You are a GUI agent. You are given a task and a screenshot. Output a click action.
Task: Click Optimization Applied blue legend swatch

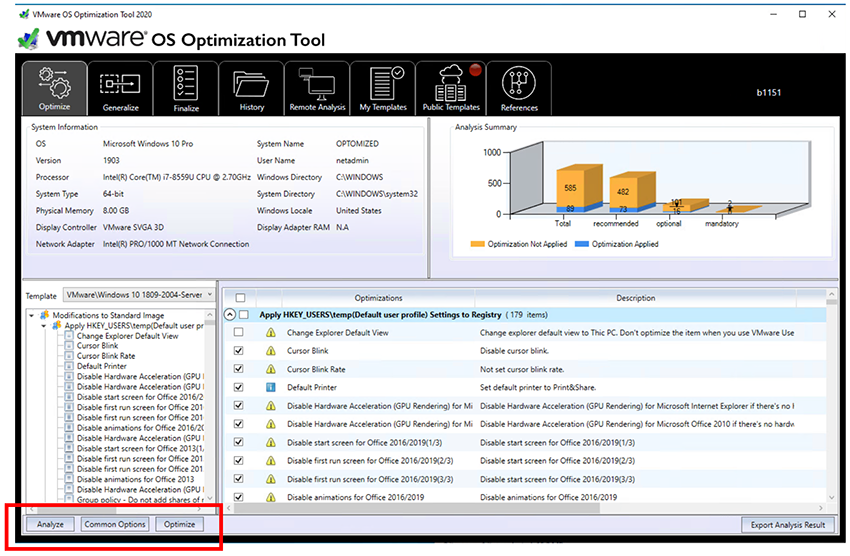tap(582, 244)
